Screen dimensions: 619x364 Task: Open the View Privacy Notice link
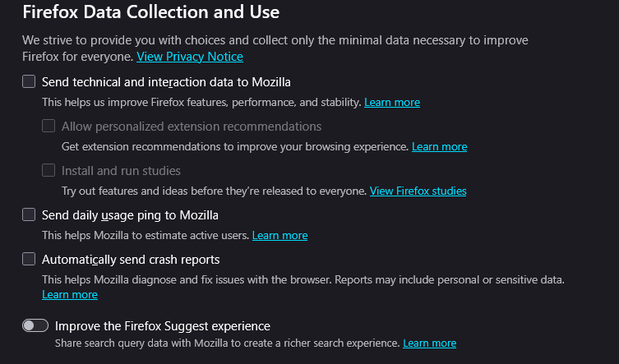pyautogui.click(x=190, y=57)
